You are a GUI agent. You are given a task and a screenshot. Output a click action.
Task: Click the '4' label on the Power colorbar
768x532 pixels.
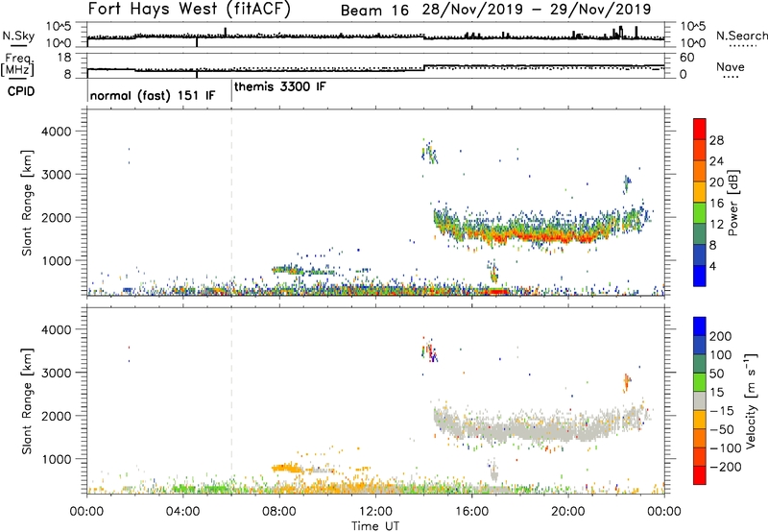click(x=713, y=266)
